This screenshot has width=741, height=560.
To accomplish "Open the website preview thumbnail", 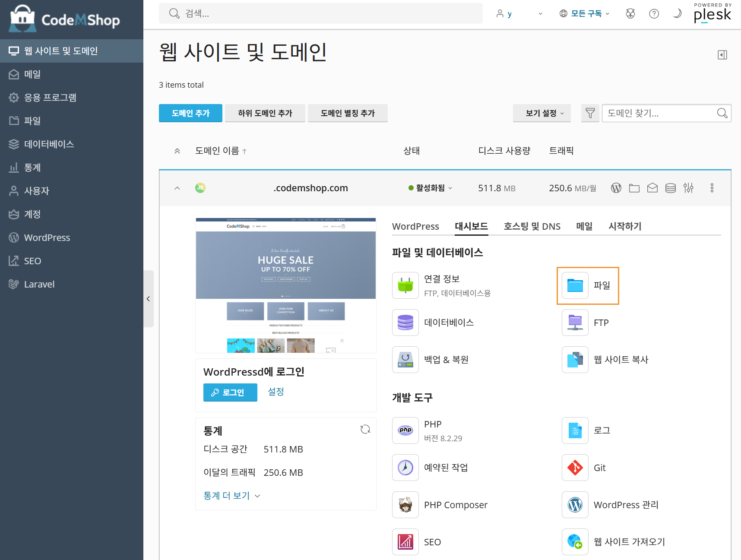I will click(x=286, y=285).
